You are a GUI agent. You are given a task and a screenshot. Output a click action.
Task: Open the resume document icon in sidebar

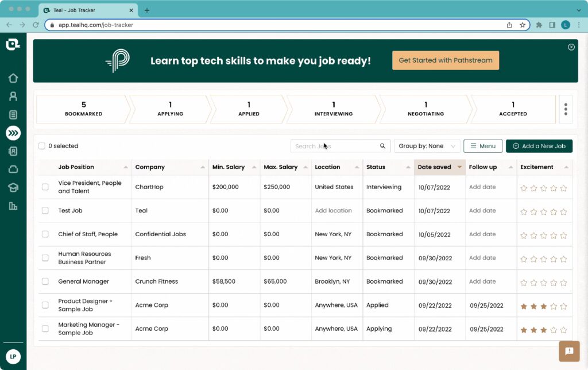tap(13, 115)
